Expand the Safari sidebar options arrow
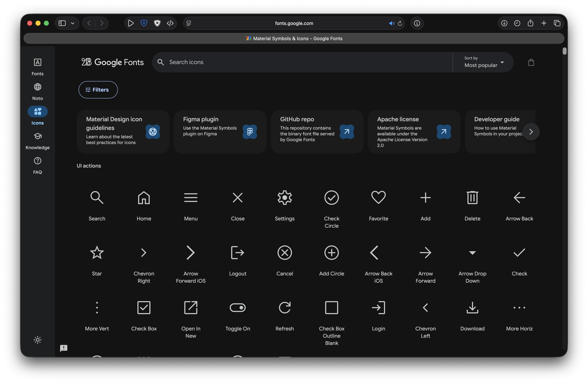Screen dimensions: 588x384 coord(73,23)
